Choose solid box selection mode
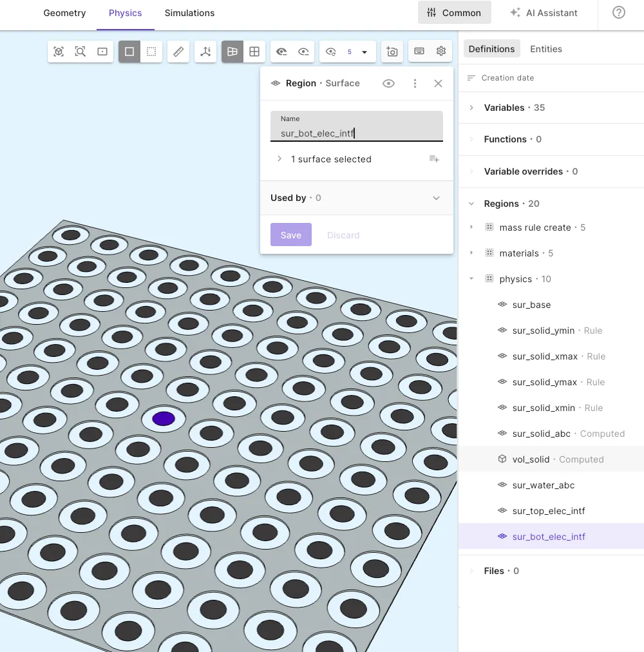 click(129, 52)
